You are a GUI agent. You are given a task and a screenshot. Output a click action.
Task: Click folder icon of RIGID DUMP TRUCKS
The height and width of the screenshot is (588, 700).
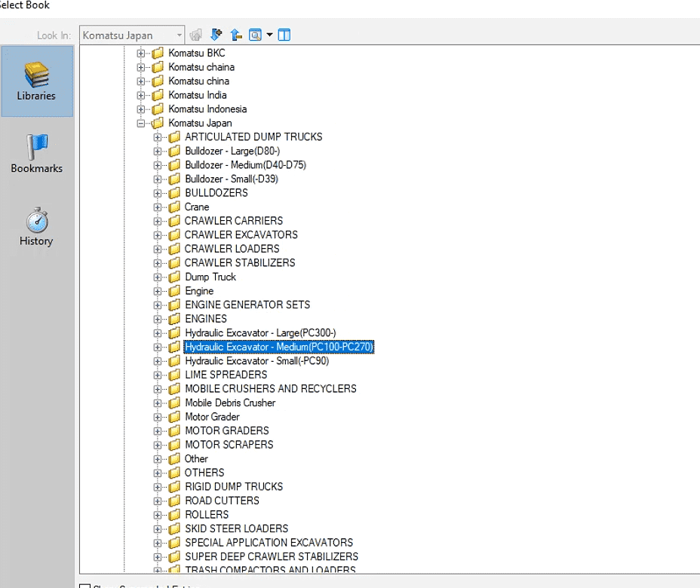(174, 487)
